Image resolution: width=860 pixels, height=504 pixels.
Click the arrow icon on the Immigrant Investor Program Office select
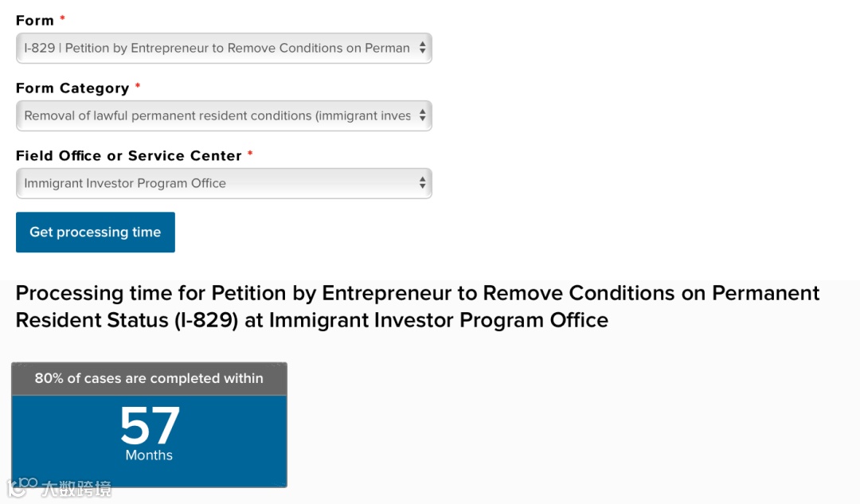tap(422, 184)
